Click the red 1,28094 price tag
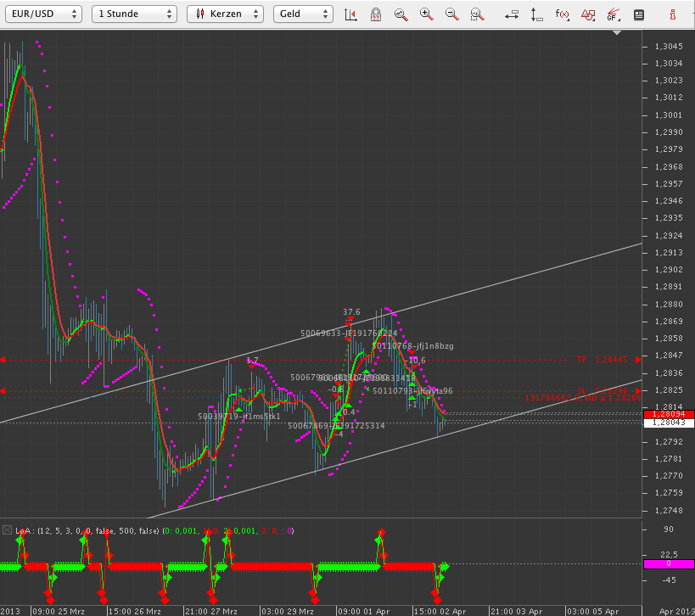Image resolution: width=695 pixels, height=616 pixels. (x=669, y=414)
